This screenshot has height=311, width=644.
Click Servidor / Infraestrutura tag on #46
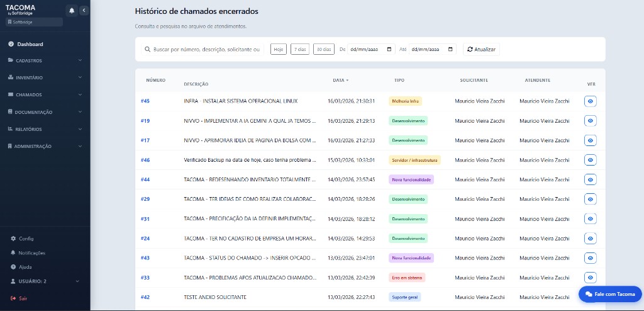(415, 160)
